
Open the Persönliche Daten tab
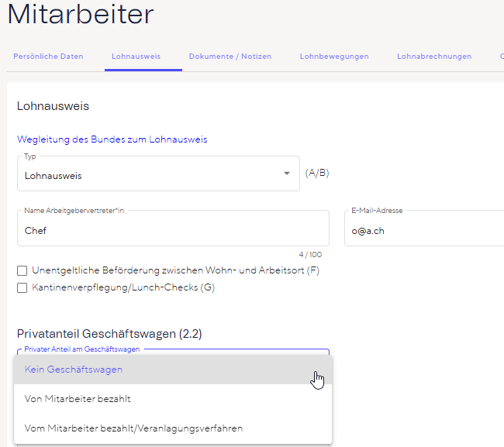pyautogui.click(x=48, y=57)
